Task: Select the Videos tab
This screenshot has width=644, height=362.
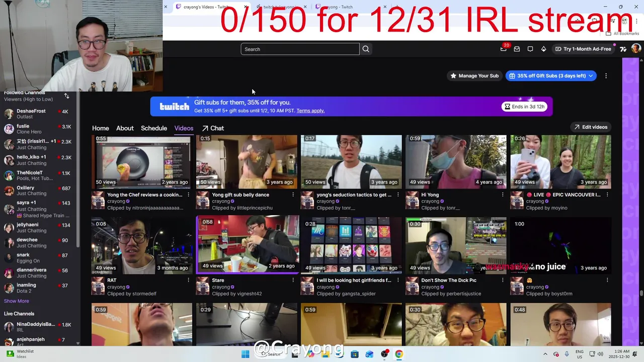Action: click(184, 128)
